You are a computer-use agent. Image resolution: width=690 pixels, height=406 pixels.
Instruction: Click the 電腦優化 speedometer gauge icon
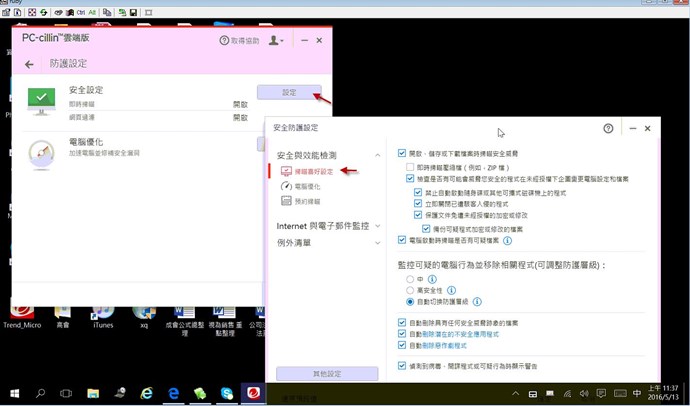coord(41,152)
